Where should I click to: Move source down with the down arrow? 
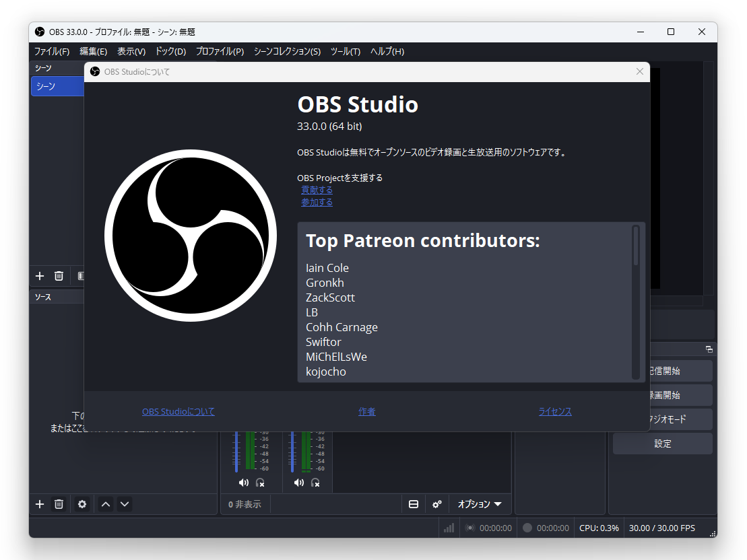click(x=125, y=504)
